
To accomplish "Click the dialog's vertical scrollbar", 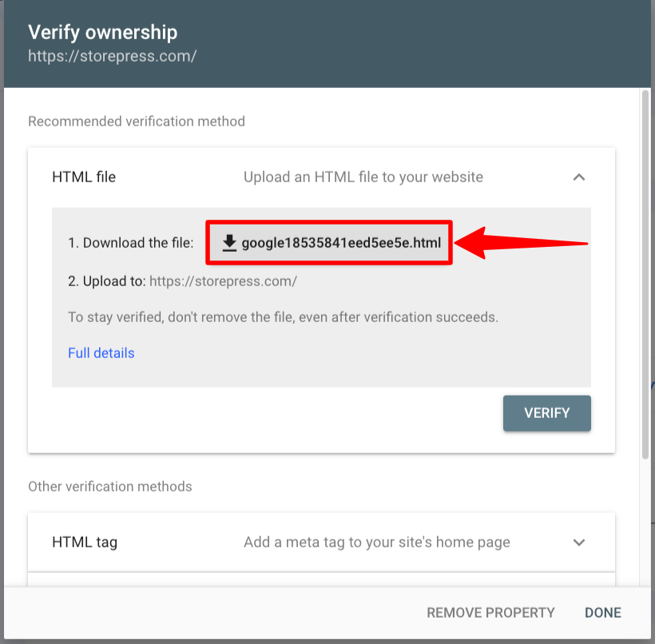I will coord(645,274).
